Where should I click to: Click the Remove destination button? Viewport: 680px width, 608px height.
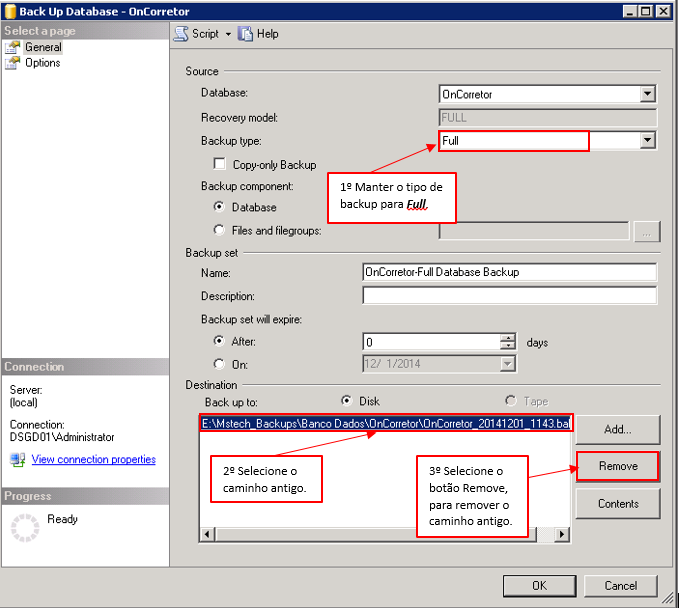coord(618,466)
